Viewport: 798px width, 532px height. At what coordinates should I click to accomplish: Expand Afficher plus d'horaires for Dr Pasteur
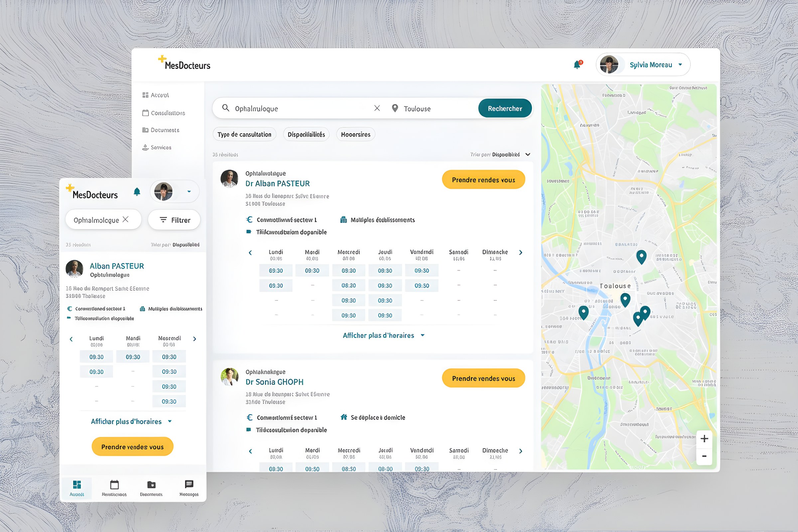coord(384,335)
